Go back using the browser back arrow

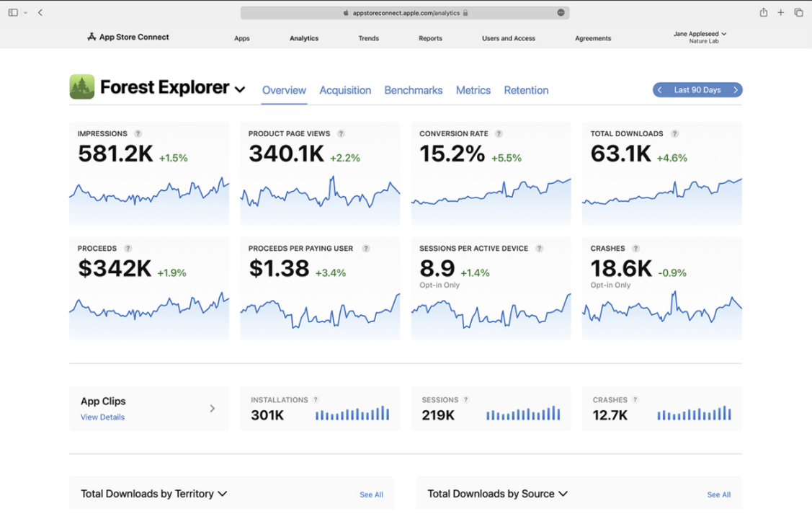point(40,12)
